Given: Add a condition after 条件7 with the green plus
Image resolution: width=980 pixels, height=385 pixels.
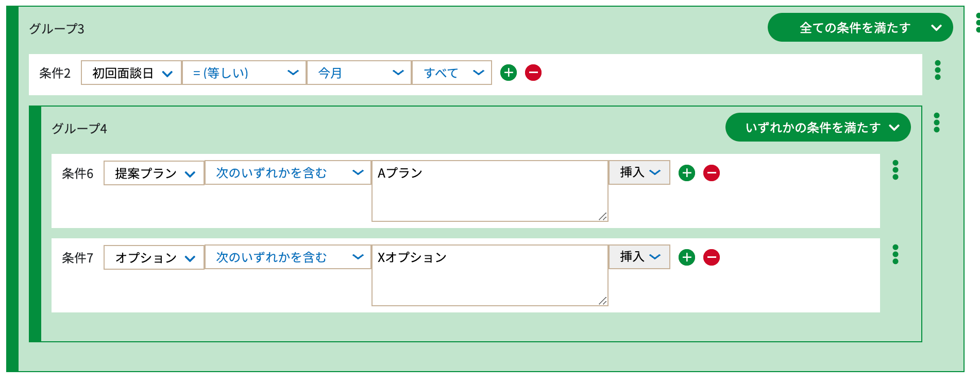Looking at the screenshot, I should (687, 257).
